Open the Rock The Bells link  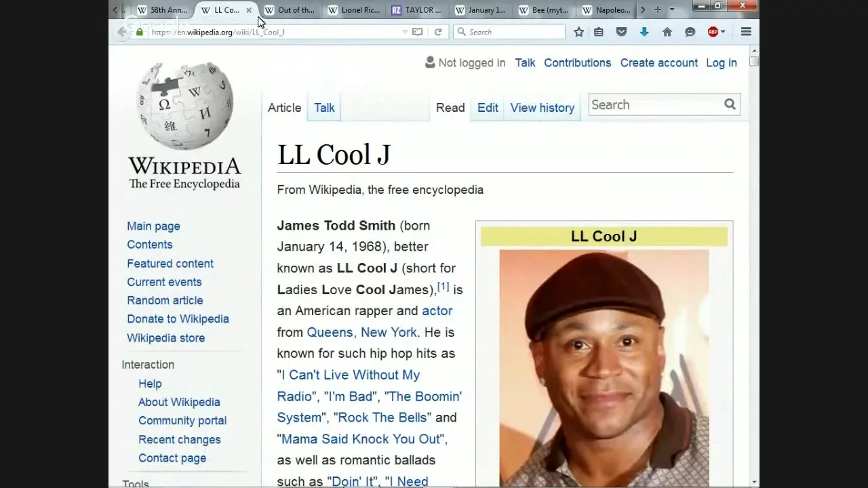tap(382, 418)
